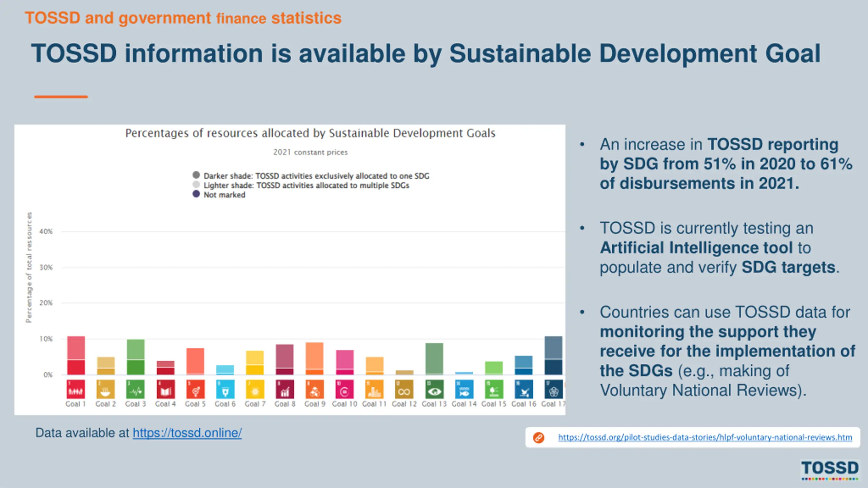
Task: Click the slide title about Sustainable Development Goal
Action: tap(426, 54)
